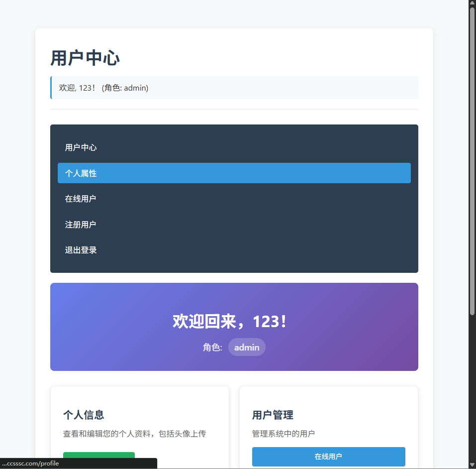
Task: Go to 在线用户 in the dark navigation panel
Action: (x=81, y=199)
